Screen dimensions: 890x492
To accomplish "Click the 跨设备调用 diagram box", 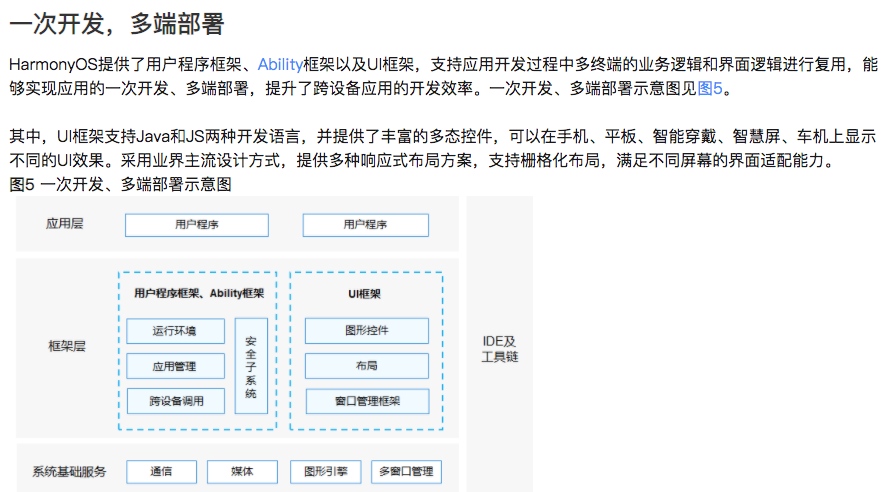I will click(x=175, y=401).
